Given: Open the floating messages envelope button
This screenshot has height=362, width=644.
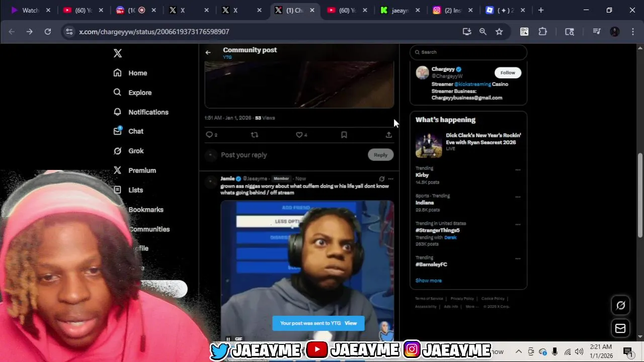Looking at the screenshot, I should 621,328.
